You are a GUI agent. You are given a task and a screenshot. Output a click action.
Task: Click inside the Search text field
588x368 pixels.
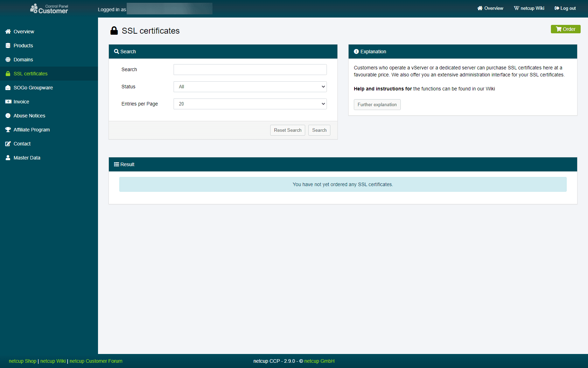coord(250,69)
